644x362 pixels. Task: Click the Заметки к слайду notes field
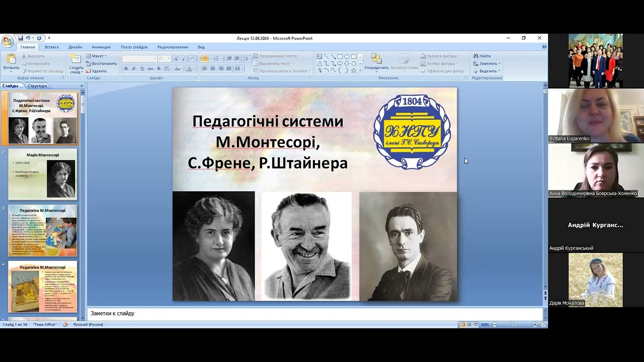315,313
